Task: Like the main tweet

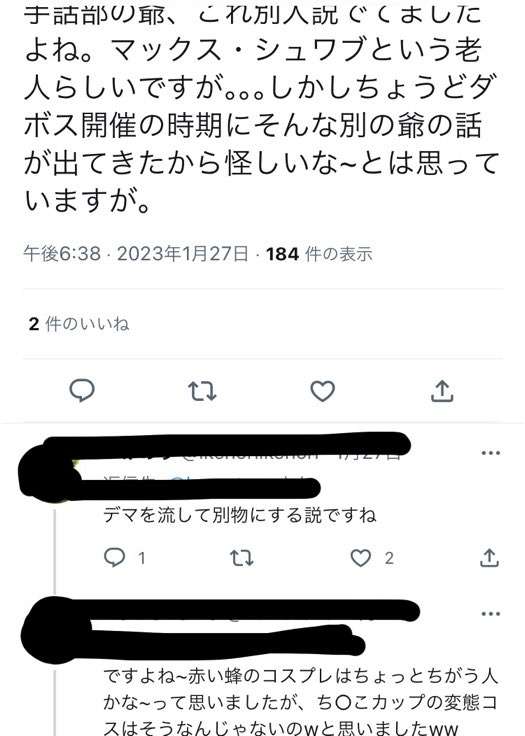Action: (x=323, y=391)
